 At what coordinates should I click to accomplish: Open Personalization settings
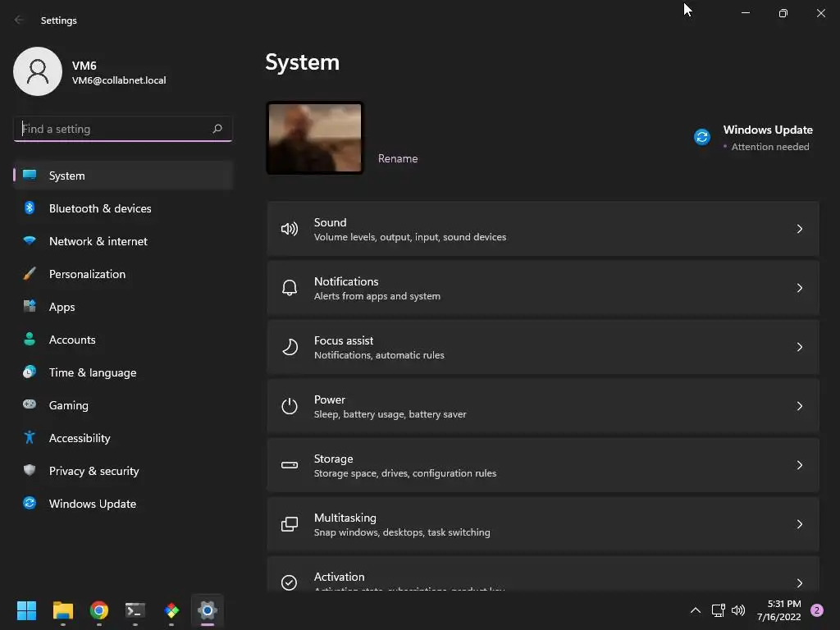[123, 274]
